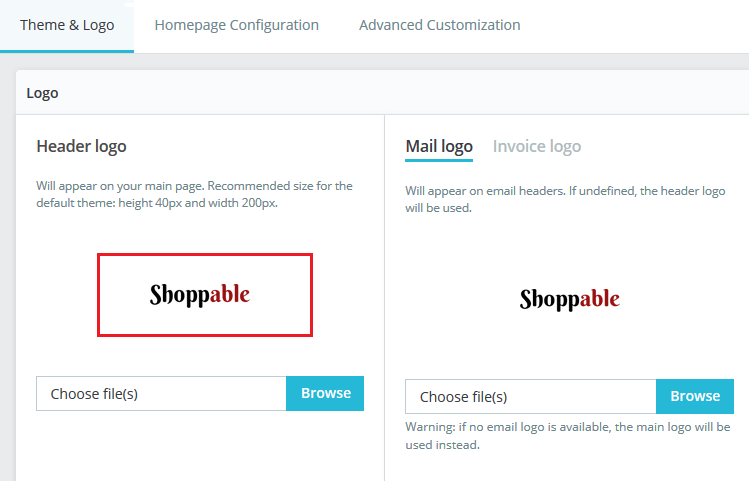Screen dimensions: 749x481
Task: Click the black 'Shopp' letters in mail logo
Action: [548, 299]
